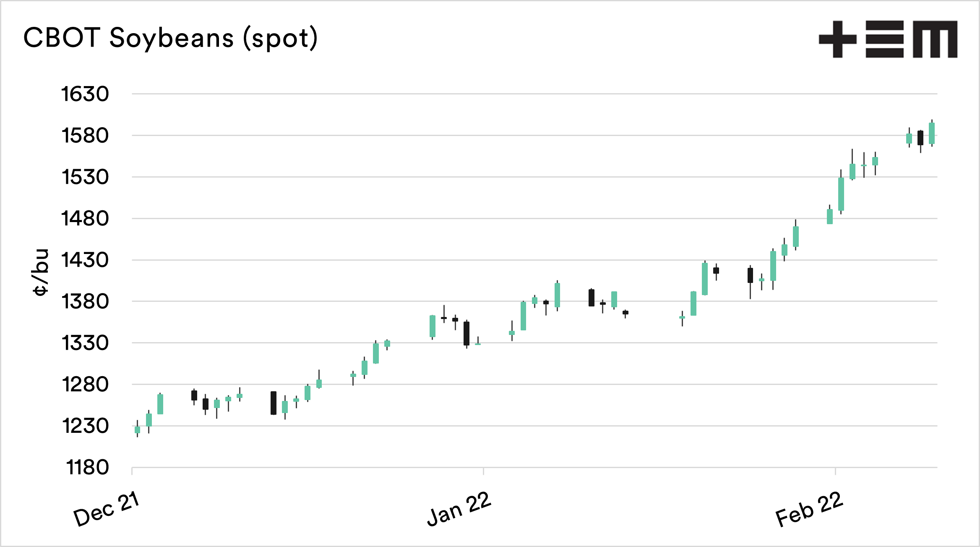
Task: Click the 1530 y-axis tick label
Action: click(85, 177)
